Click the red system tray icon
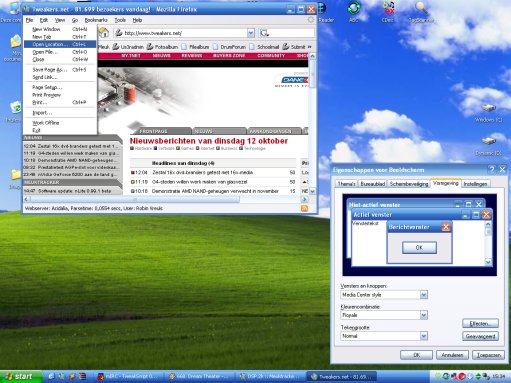 coord(462,376)
